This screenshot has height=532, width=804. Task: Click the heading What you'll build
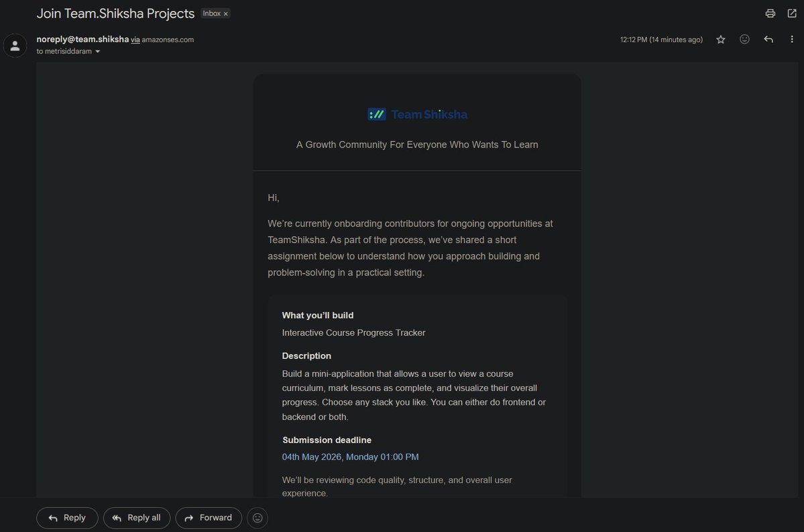click(317, 315)
